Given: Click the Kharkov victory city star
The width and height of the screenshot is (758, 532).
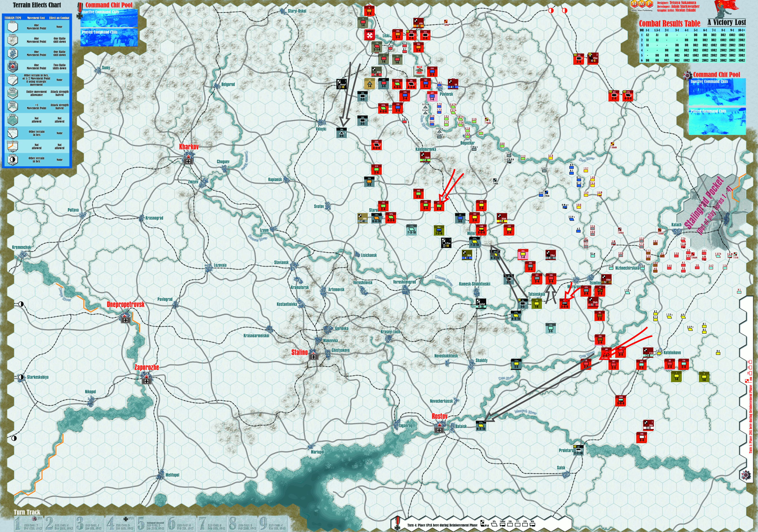Looking at the screenshot, I should click(188, 157).
